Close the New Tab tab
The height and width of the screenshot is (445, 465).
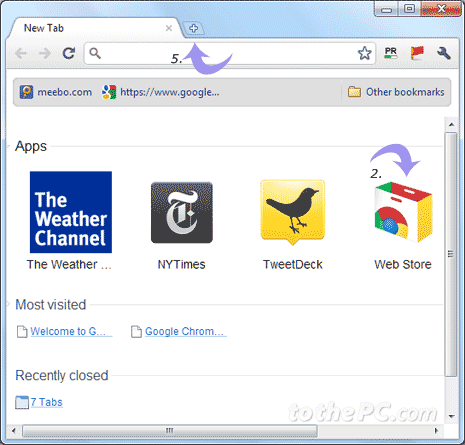click(169, 28)
